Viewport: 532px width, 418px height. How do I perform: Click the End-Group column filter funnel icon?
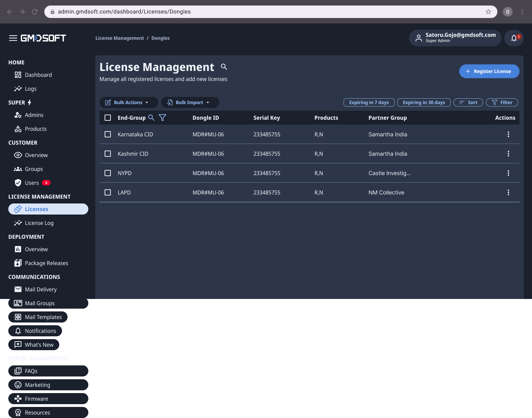click(x=162, y=118)
